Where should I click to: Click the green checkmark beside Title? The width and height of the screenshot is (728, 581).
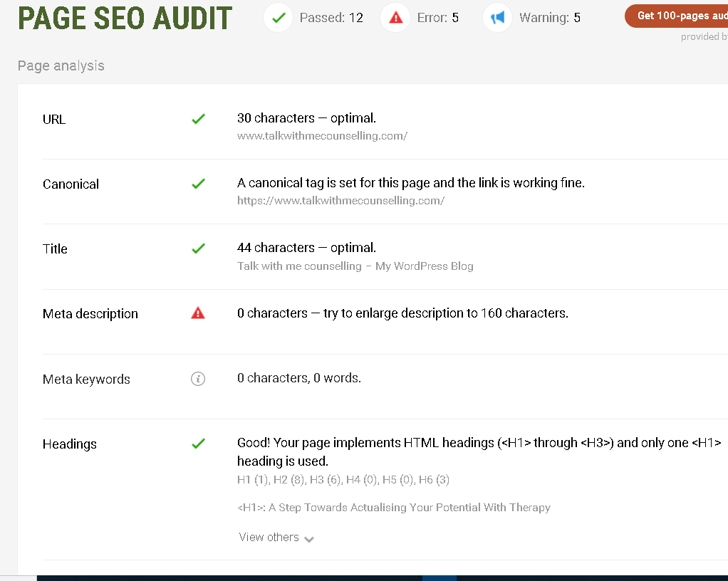click(x=198, y=248)
